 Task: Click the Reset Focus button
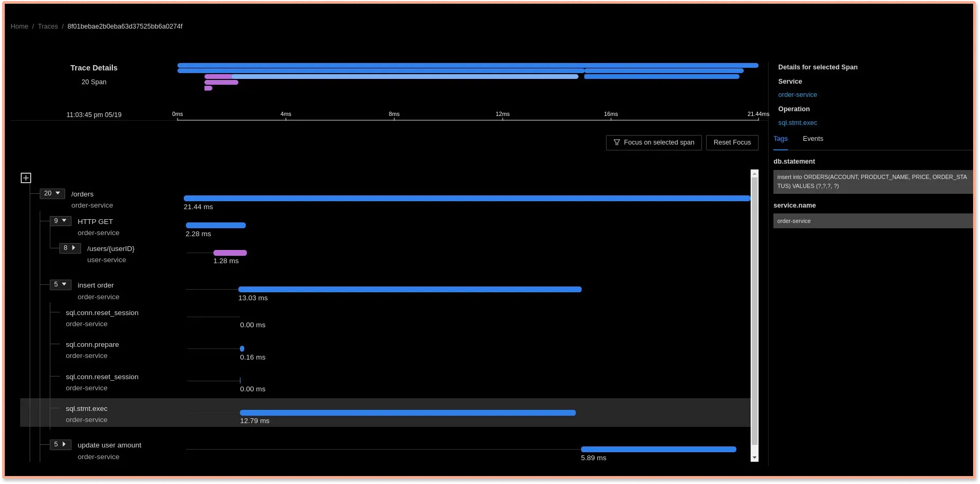pos(732,142)
